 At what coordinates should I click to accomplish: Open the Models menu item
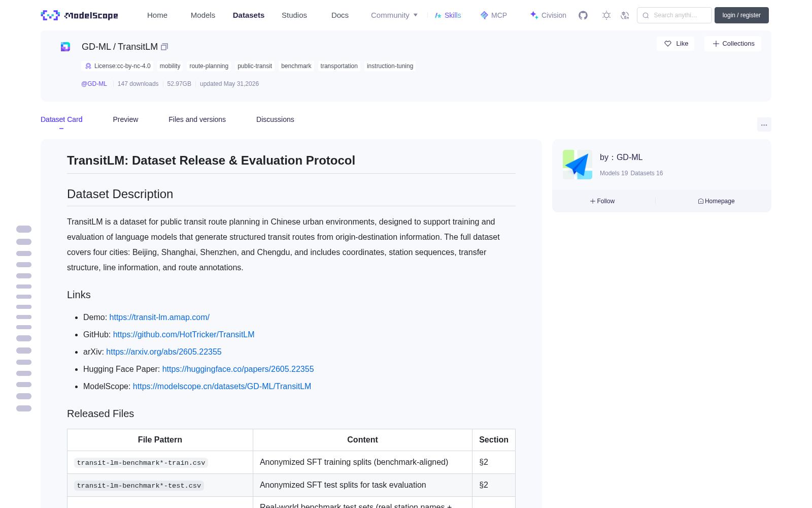click(x=203, y=15)
